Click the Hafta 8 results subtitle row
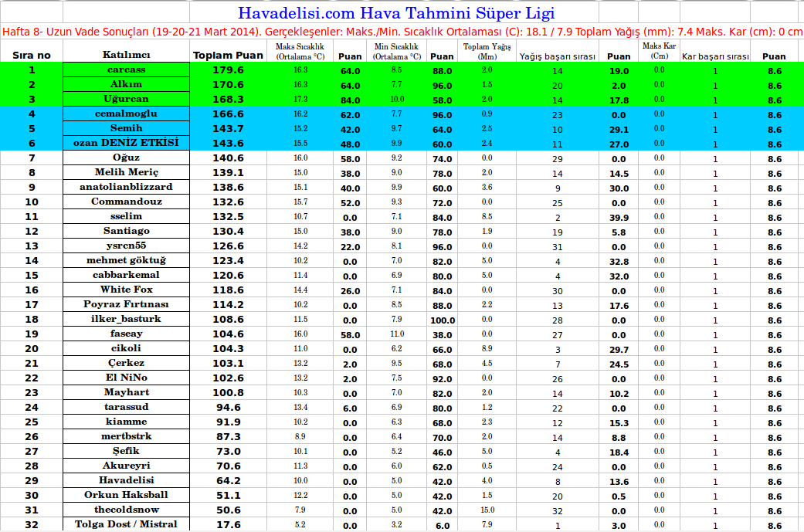Screen dimensions: 804x532 (402, 32)
